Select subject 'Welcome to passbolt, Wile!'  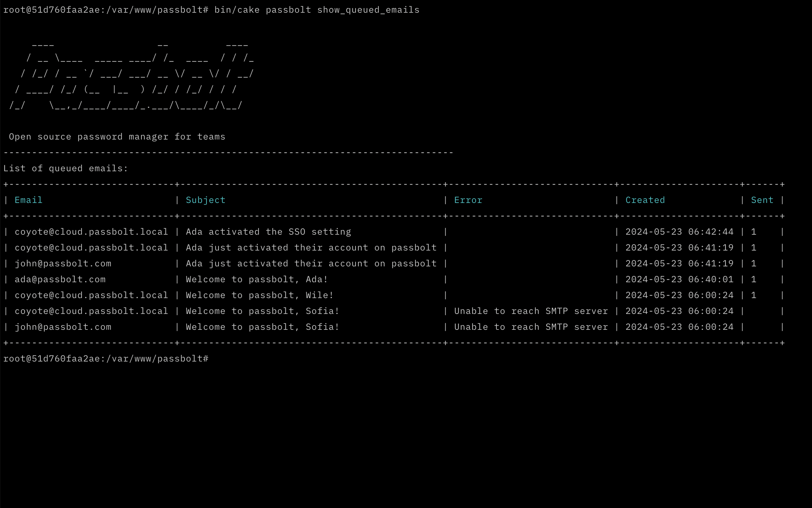pyautogui.click(x=259, y=295)
